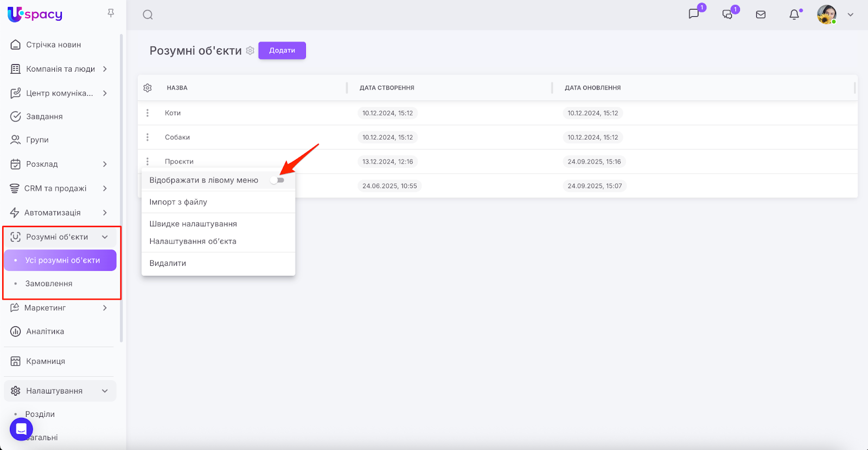Open the support chat widget bubble
This screenshot has height=450, width=868.
pyautogui.click(x=21, y=429)
